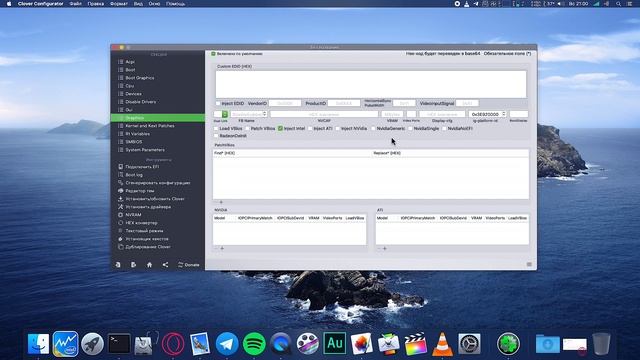Image resolution: width=640 pixels, height=360 pixels.
Task: Click the Clover Cloner tool icon
Action: [x=120, y=247]
